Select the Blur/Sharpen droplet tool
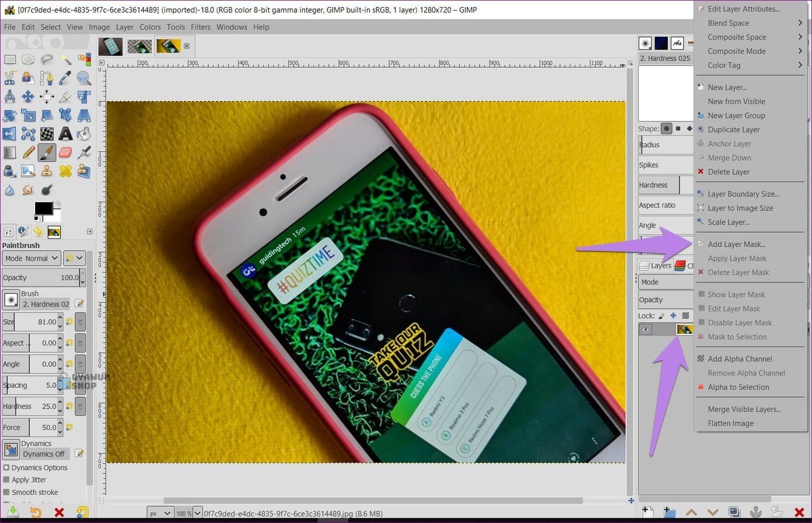This screenshot has height=523, width=812. [x=10, y=190]
